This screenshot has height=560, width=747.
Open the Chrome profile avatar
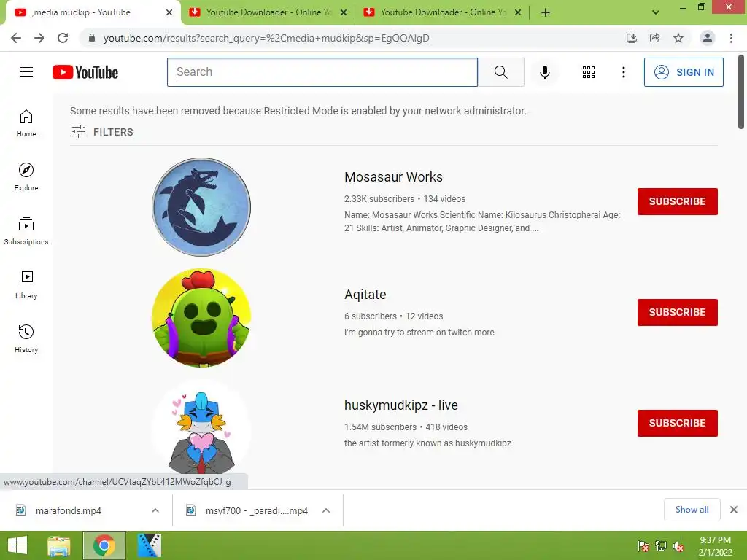coord(708,38)
